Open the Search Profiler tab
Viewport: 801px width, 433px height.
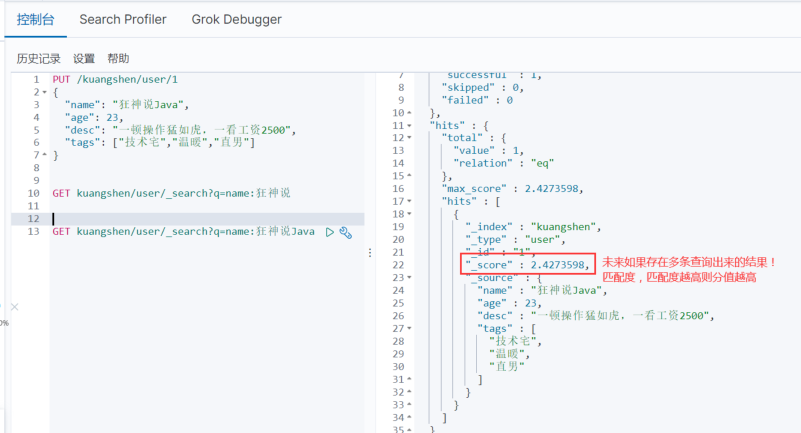tap(122, 19)
